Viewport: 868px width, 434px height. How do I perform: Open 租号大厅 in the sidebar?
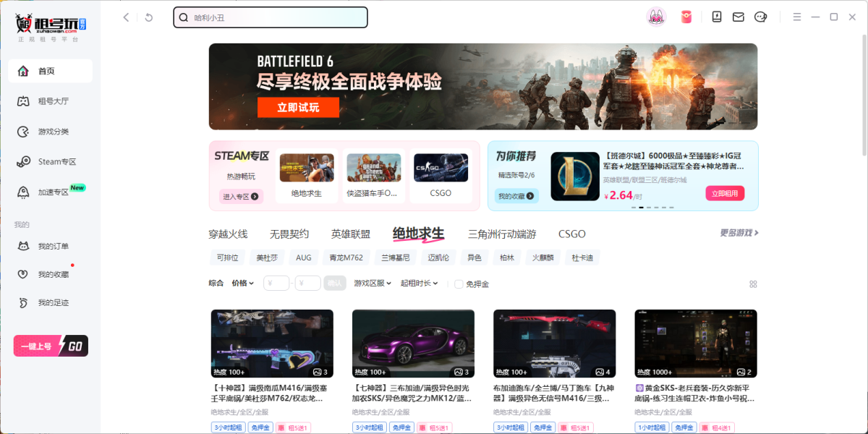(53, 101)
